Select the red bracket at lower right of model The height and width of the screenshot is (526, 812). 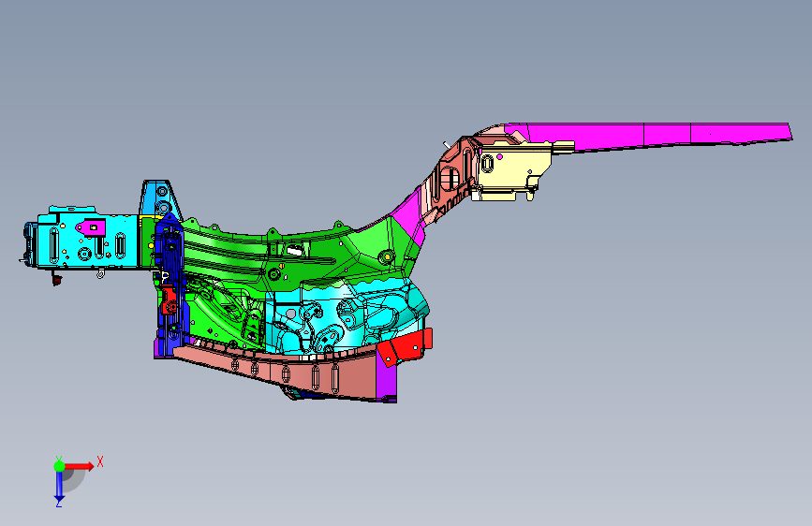point(405,347)
